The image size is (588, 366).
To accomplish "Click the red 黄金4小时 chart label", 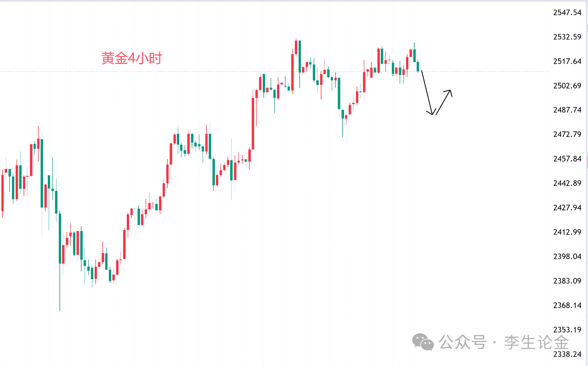I will coord(131,59).
